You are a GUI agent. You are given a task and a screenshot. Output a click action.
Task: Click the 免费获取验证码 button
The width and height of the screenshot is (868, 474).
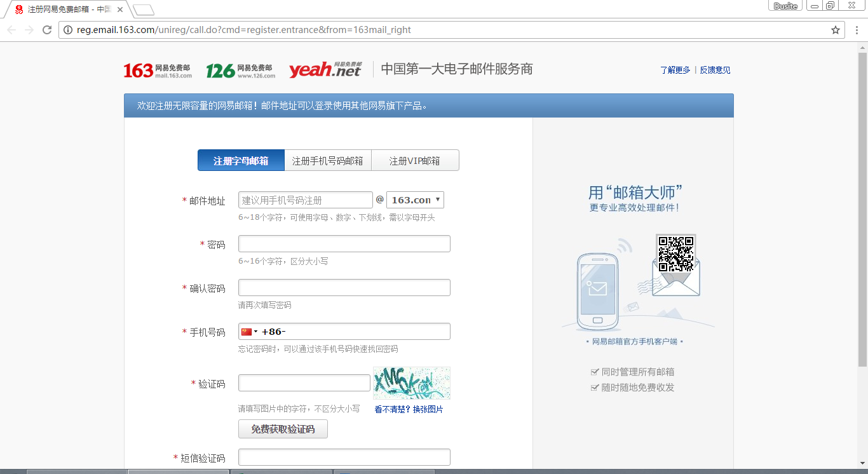283,429
